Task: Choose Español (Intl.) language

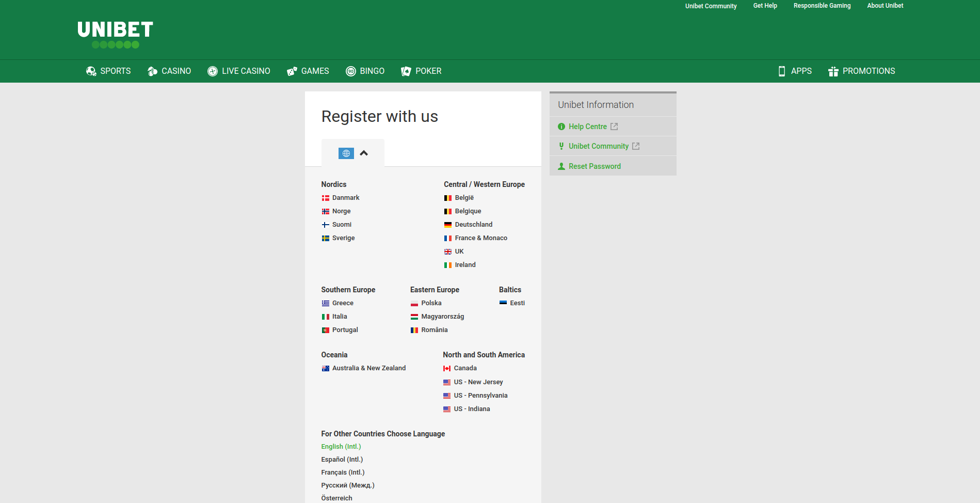Action: pyautogui.click(x=342, y=460)
